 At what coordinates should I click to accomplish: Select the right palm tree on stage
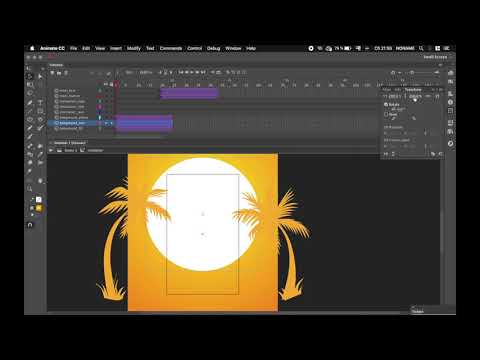tap(291, 243)
